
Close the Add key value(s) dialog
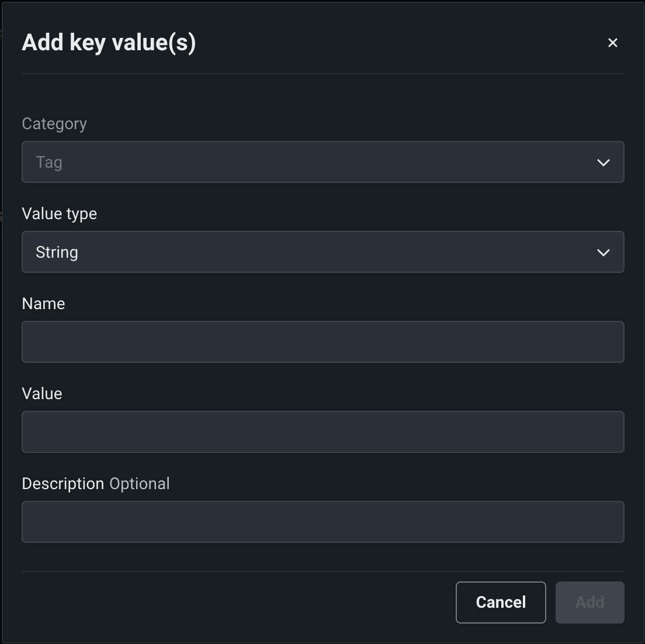[612, 43]
